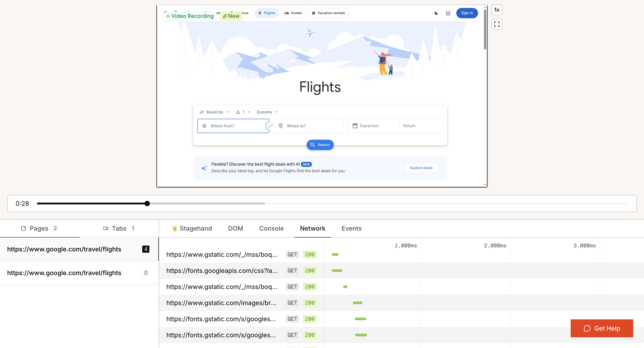Click the 1x playback speed control
This screenshot has width=644, height=348.
pos(497,10)
